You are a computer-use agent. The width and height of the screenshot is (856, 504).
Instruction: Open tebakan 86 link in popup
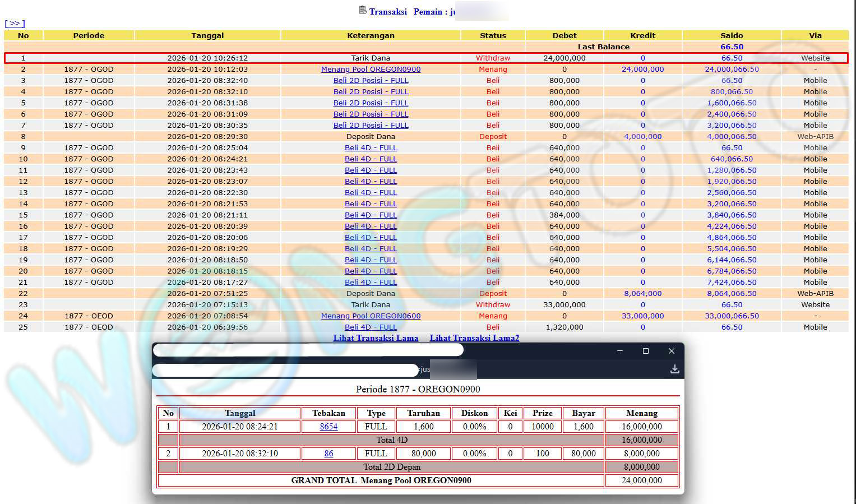[x=328, y=454]
